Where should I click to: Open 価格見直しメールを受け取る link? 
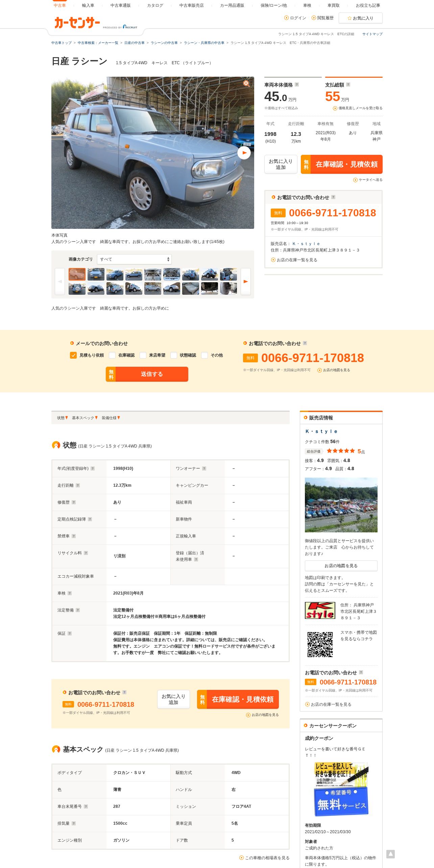(x=358, y=108)
